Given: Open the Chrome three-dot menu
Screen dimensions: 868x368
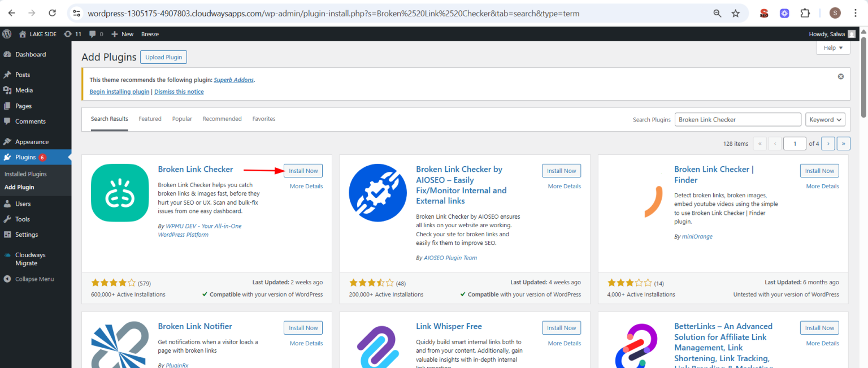Looking at the screenshot, I should coord(856,13).
